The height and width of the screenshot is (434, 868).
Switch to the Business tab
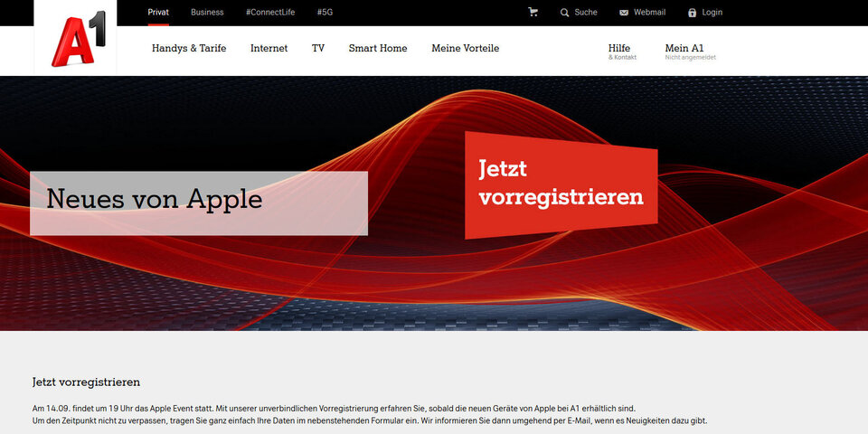click(207, 12)
